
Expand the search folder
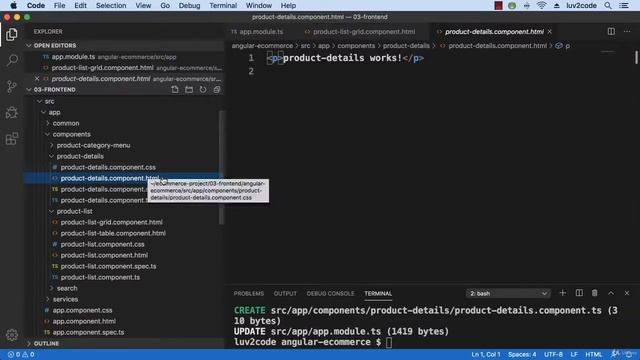(x=51, y=288)
